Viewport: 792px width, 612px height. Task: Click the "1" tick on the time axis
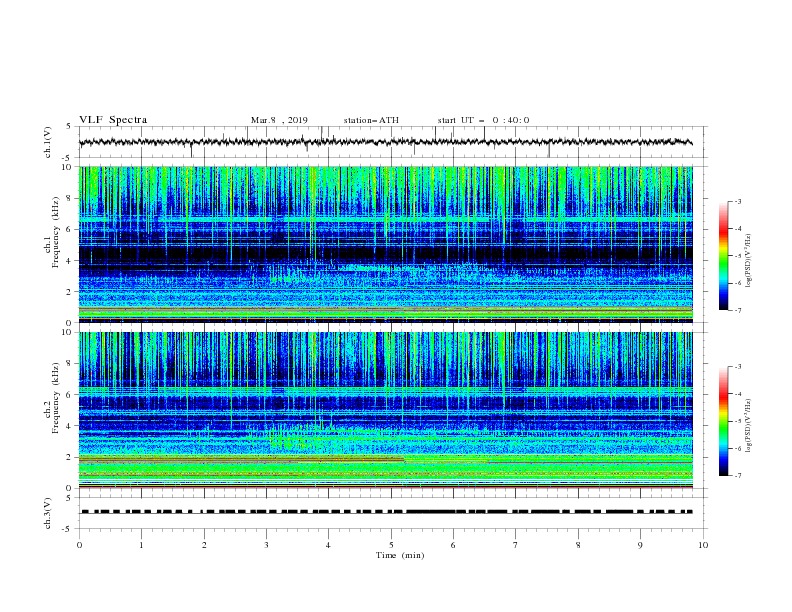[x=141, y=545]
